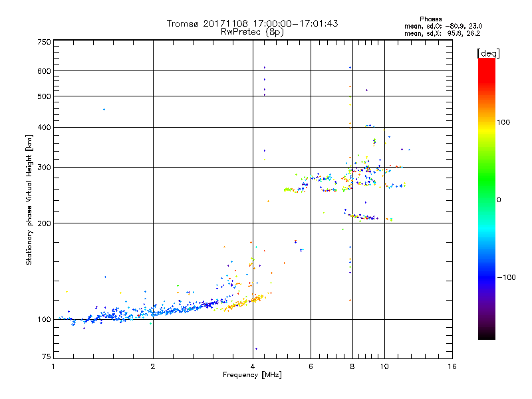Pick the yellow color bar region beside 100
The width and height of the screenshot is (532, 399).
click(x=486, y=122)
